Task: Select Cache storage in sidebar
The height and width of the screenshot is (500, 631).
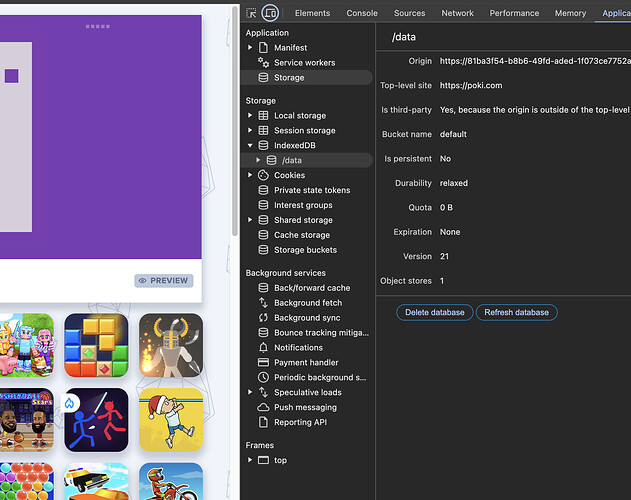Action: point(301,235)
